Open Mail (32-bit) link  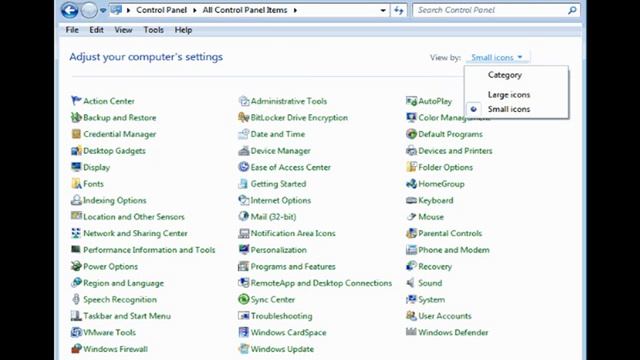click(273, 217)
